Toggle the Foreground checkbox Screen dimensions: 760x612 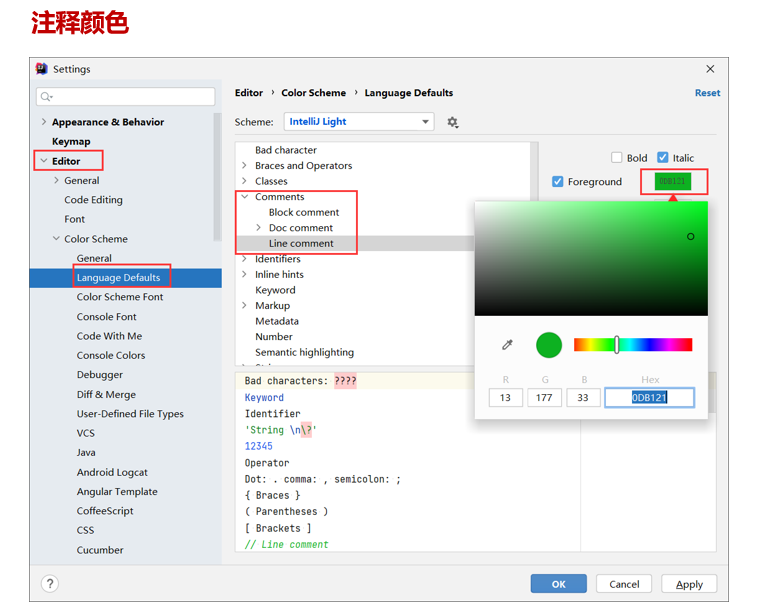(x=557, y=181)
